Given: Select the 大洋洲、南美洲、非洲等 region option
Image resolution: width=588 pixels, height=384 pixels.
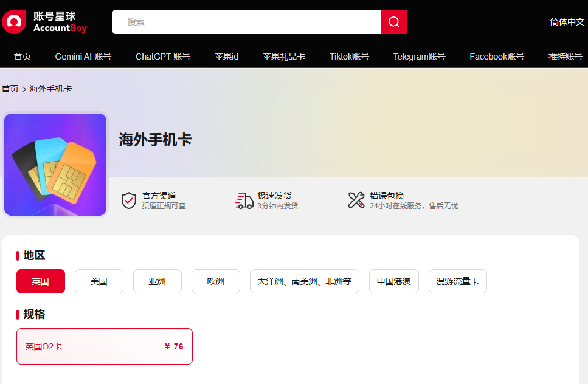Looking at the screenshot, I should point(305,281).
